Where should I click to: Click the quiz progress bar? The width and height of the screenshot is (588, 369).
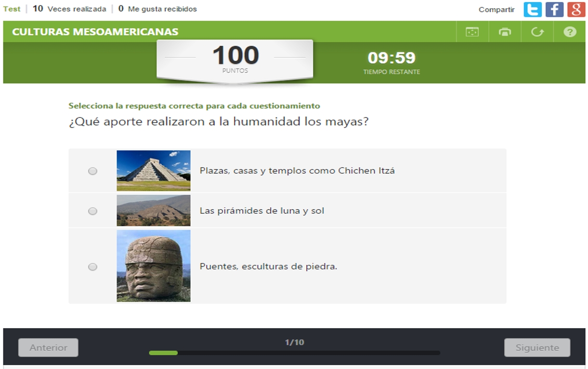[x=294, y=353]
